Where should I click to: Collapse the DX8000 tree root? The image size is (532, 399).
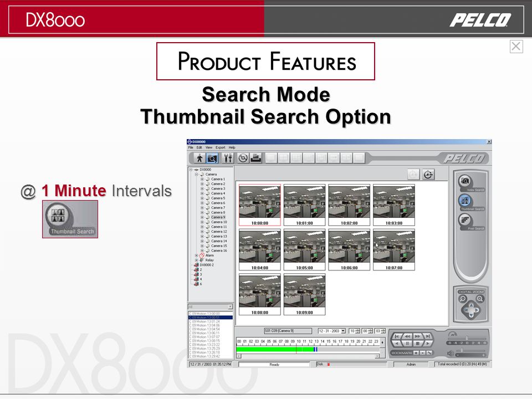[x=191, y=170]
